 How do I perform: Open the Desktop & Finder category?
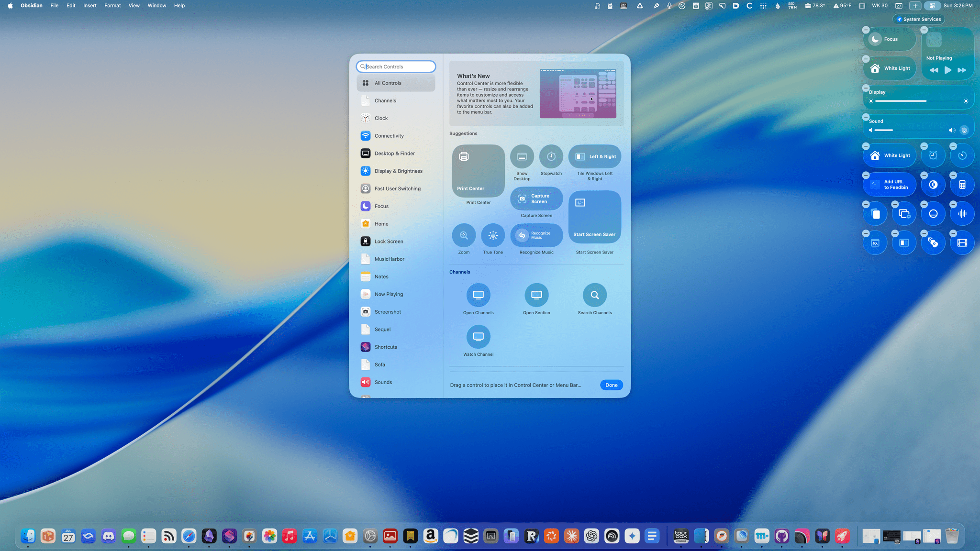(396, 154)
